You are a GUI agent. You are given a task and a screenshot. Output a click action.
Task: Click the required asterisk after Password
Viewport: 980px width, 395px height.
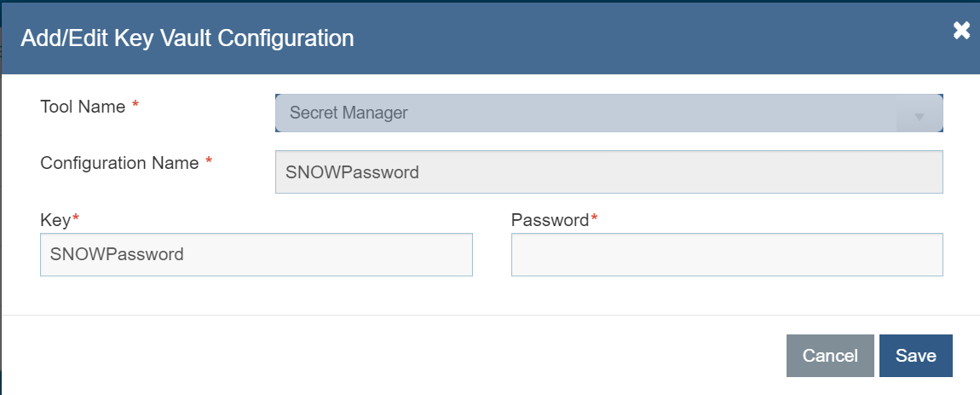pos(594,220)
